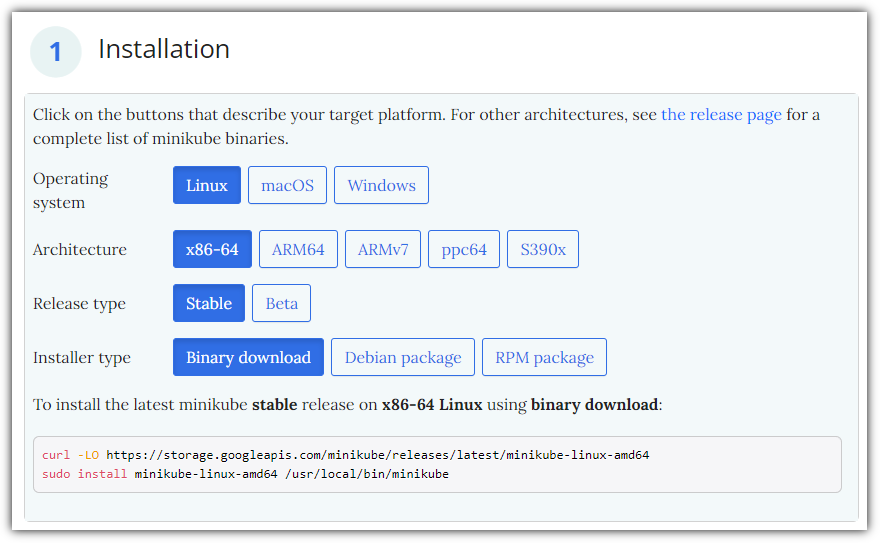Click the sudo install command line
The image size is (880, 543).
point(245,474)
